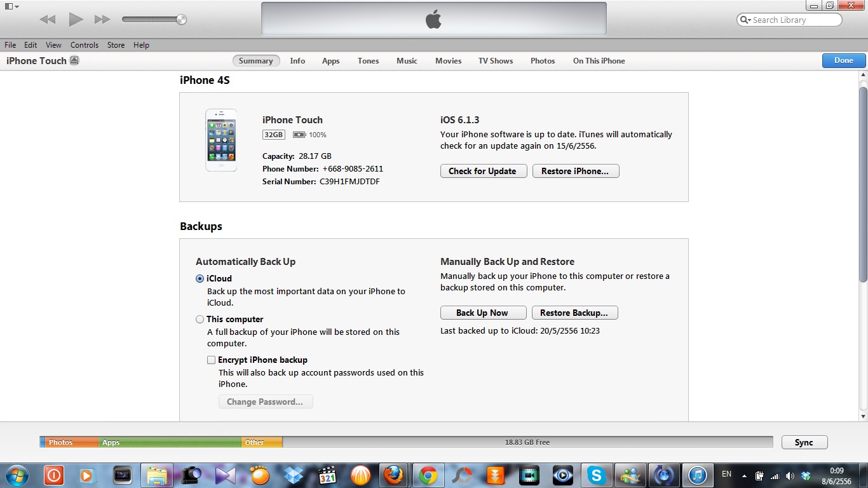Click the Apple logo status display

433,19
